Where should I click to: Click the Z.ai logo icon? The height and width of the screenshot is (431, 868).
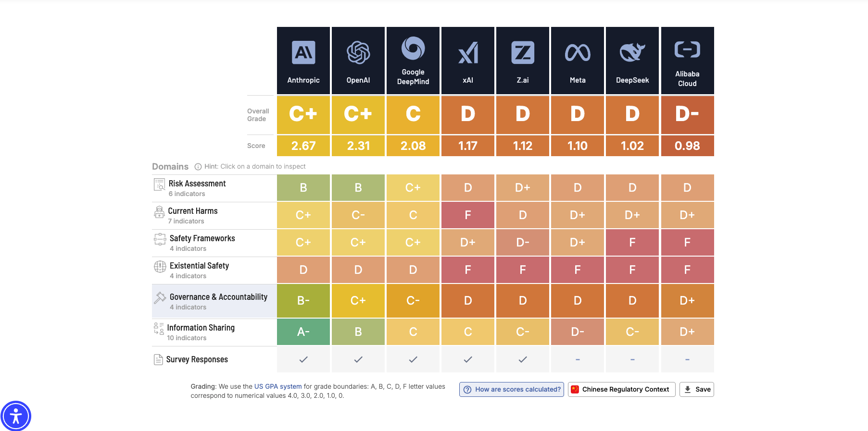coord(522,51)
